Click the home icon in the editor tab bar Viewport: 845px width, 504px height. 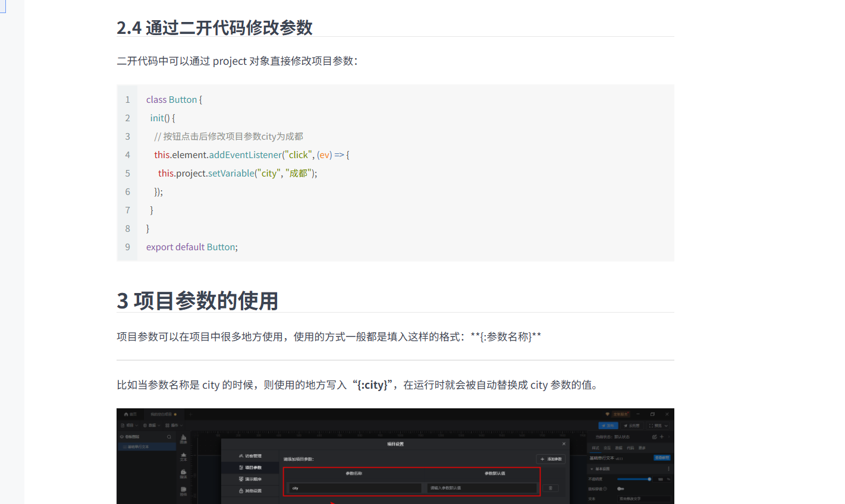point(126,414)
